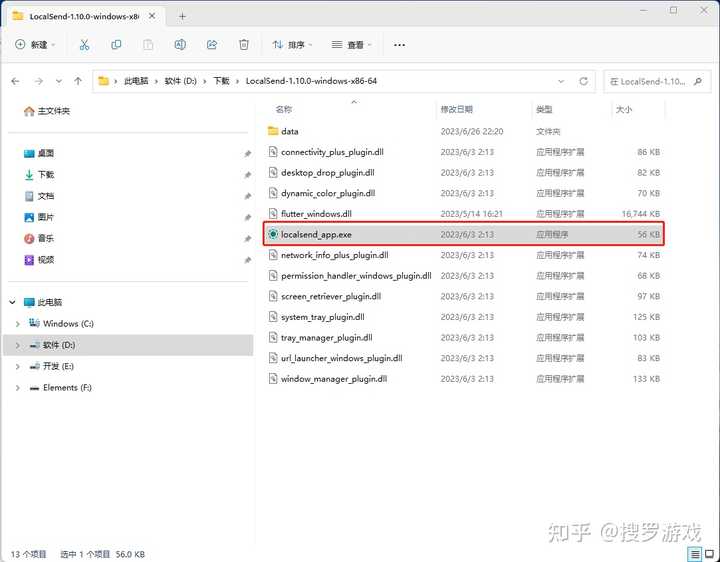Click the Copy icon in toolbar
Screen dimensions: 720x562
(116, 45)
